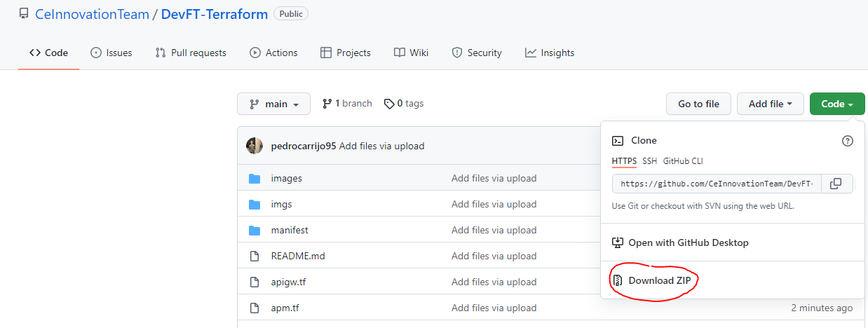Open pedrocarrijo95 user profile link
868x328 pixels.
click(304, 146)
